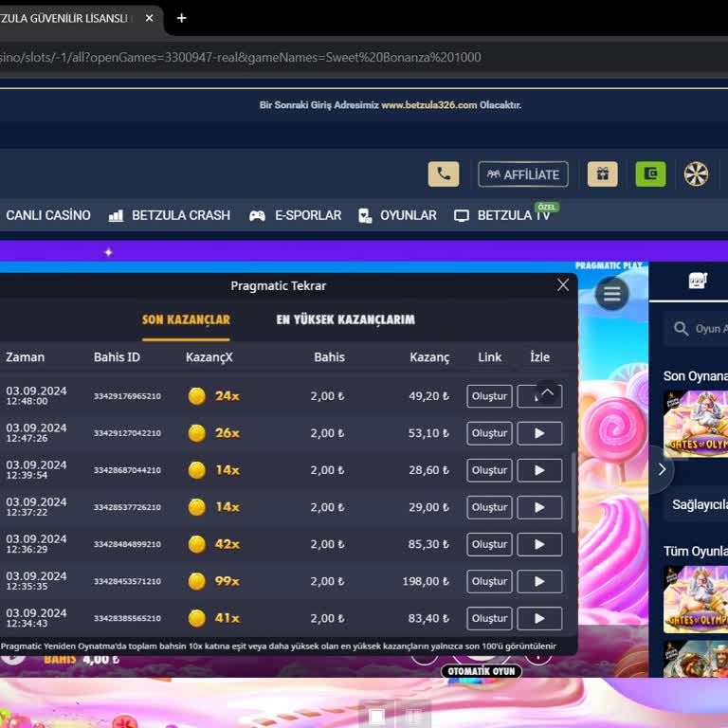Click the gift bonus icon
This screenshot has width=728, height=728.
[602, 174]
